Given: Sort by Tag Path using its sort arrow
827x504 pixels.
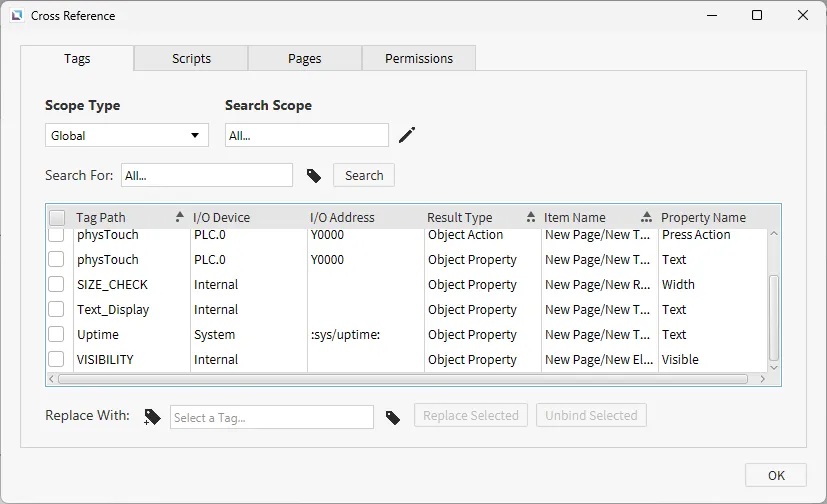Looking at the screenshot, I should click(180, 217).
